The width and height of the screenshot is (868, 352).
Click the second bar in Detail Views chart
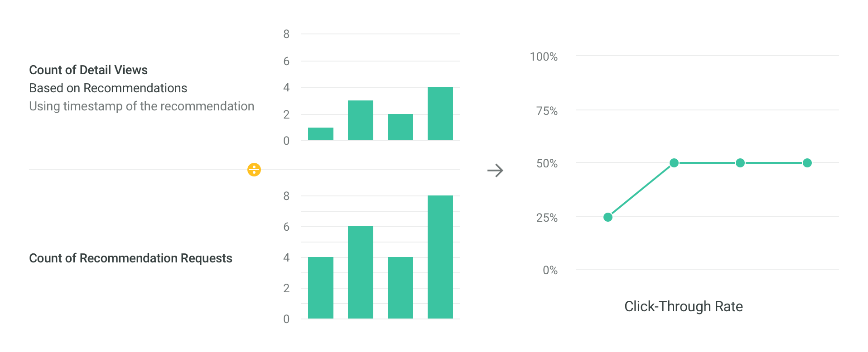pos(361,120)
